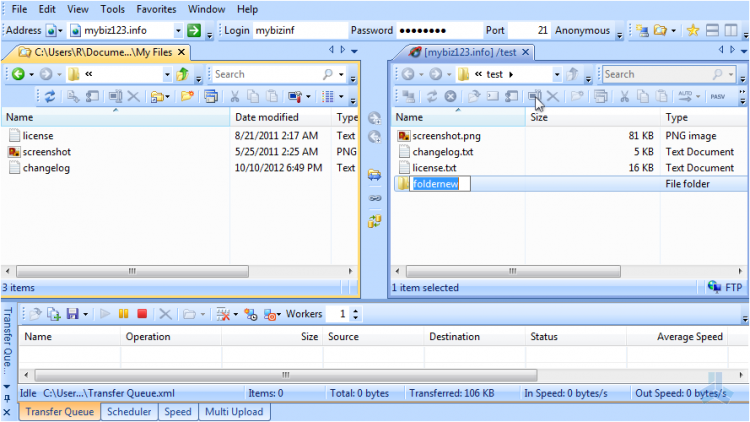Click the green Connect arrow beside address
The width and height of the screenshot is (750, 422).
pyautogui.click(x=194, y=31)
